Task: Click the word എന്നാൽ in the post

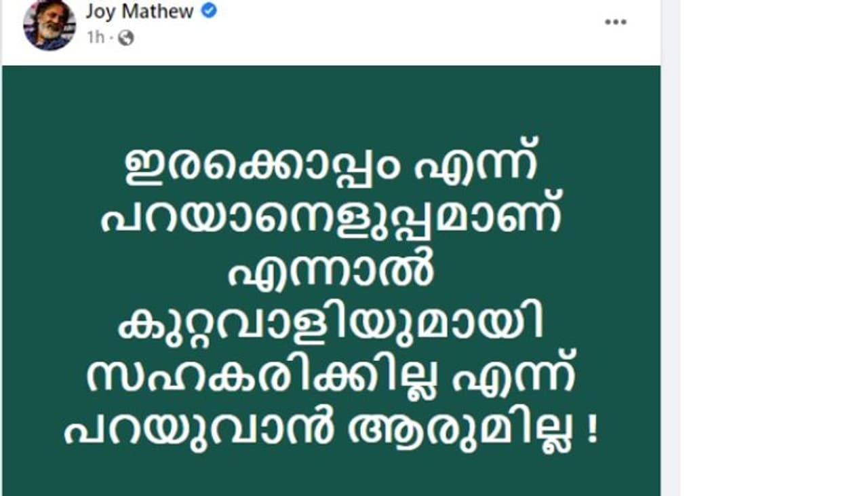Action: [x=331, y=273]
